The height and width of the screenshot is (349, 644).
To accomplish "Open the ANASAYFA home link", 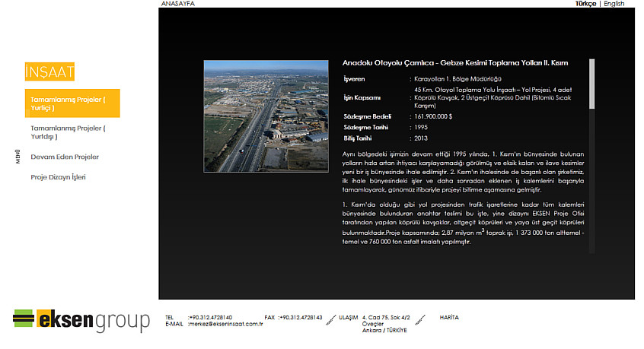I will click(x=178, y=4).
